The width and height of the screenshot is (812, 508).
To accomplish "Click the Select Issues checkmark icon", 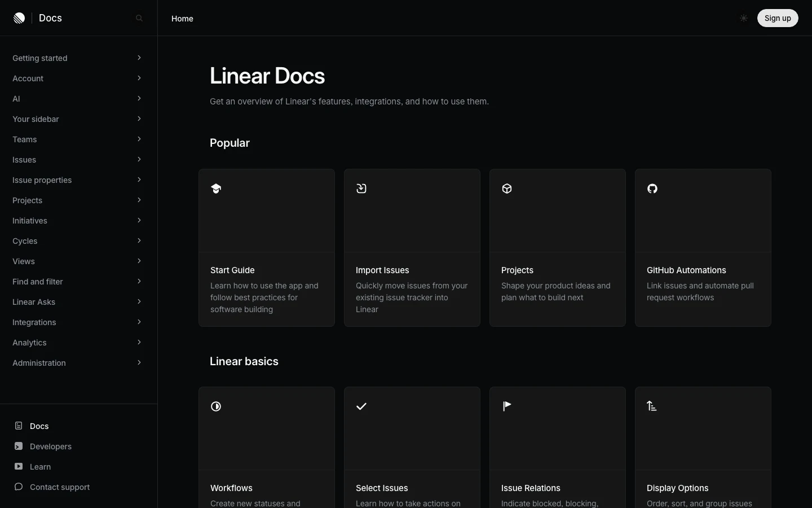I will [361, 406].
